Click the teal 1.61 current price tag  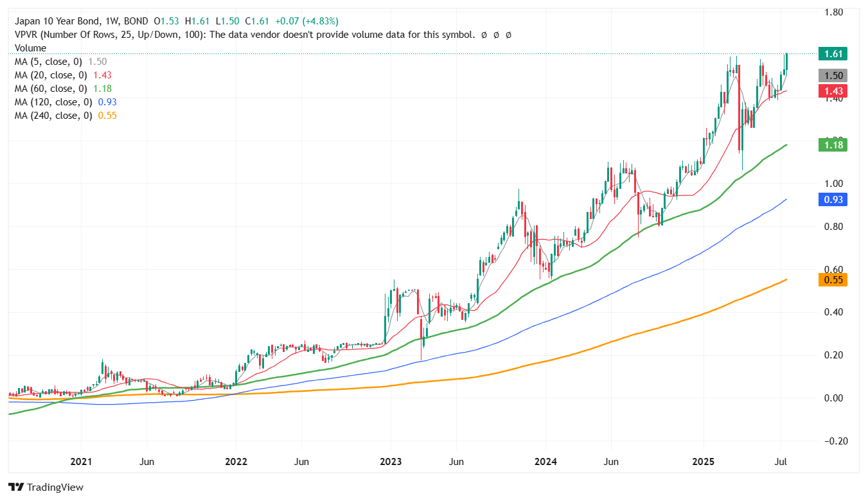coord(833,54)
